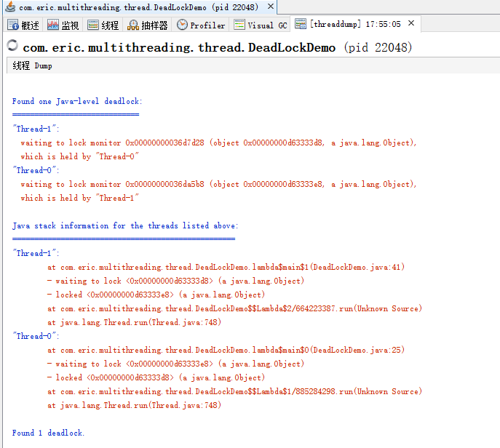Click the Visual GC icon
Viewport: 500px width, 448px height.
pos(239,25)
